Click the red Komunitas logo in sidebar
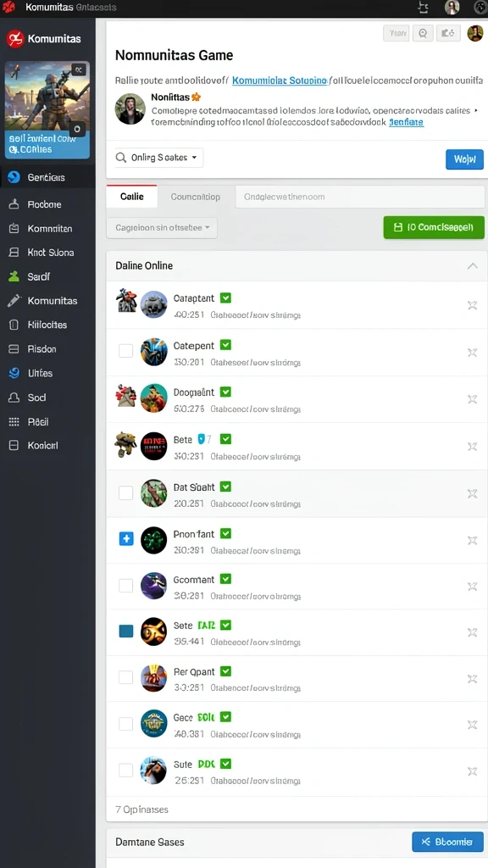Viewport: 488px width, 868px height. coord(15,39)
